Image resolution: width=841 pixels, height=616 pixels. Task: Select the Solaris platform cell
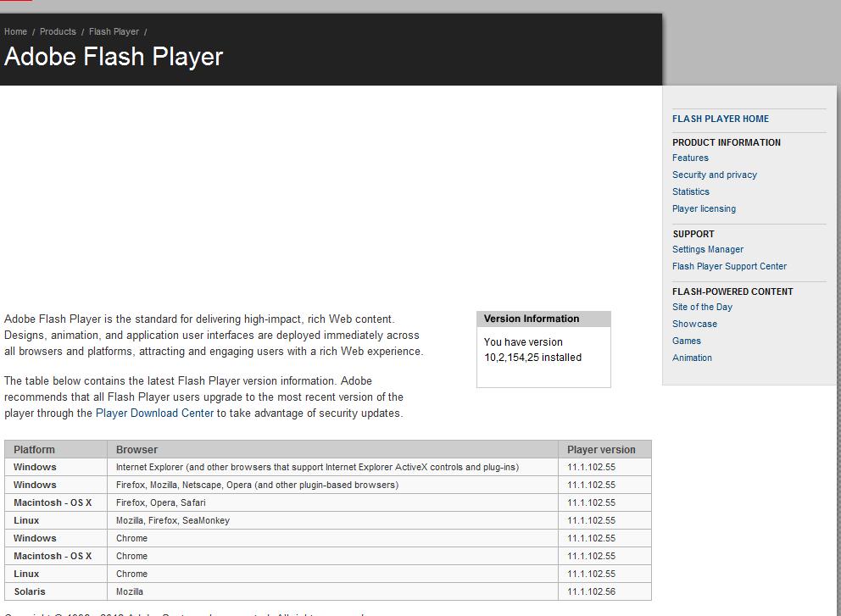(x=56, y=591)
